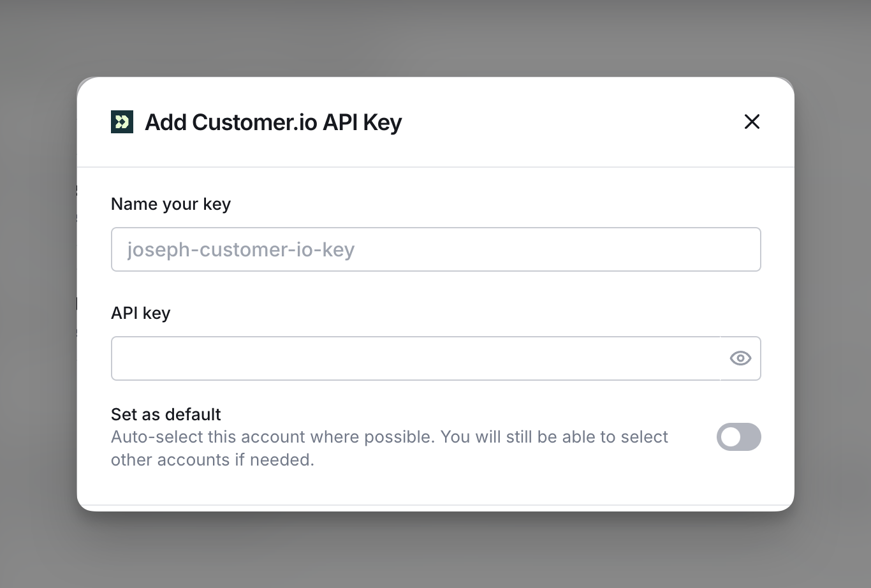Close the Add API Key dialog
Viewport: 871px width, 588px height.
(x=752, y=122)
